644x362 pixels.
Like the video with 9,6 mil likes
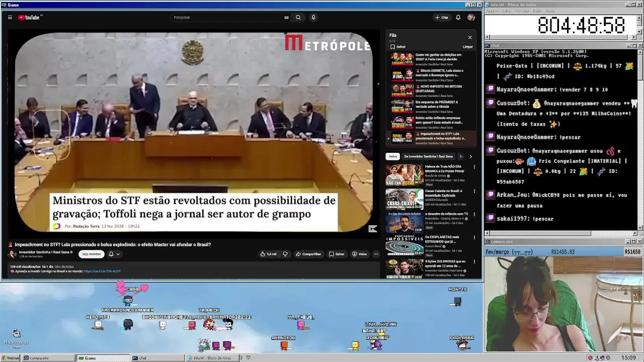click(x=269, y=254)
